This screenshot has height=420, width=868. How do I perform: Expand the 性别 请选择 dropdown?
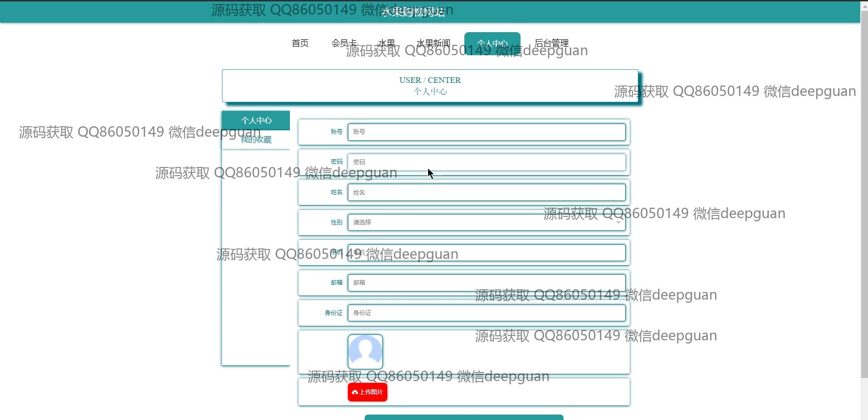[x=486, y=222]
